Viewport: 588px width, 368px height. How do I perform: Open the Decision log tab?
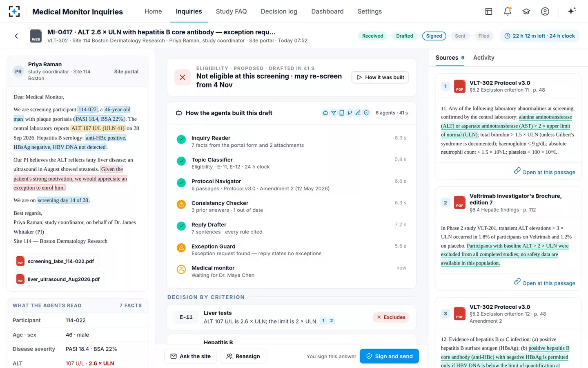tap(279, 11)
